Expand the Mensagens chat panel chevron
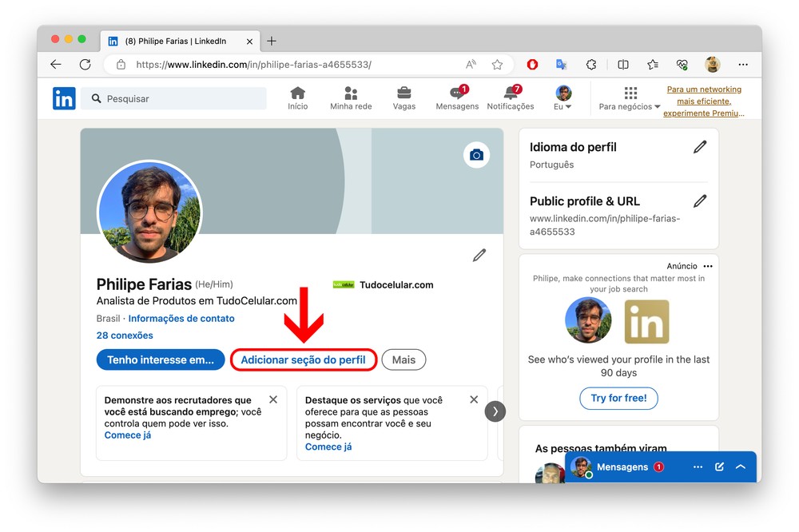Screen dimensions: 799x532 coord(741,466)
